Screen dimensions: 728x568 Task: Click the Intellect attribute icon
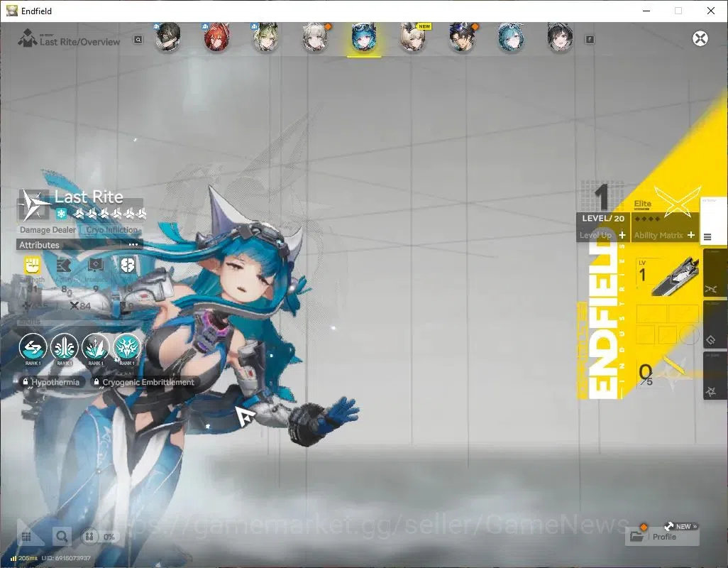click(95, 266)
